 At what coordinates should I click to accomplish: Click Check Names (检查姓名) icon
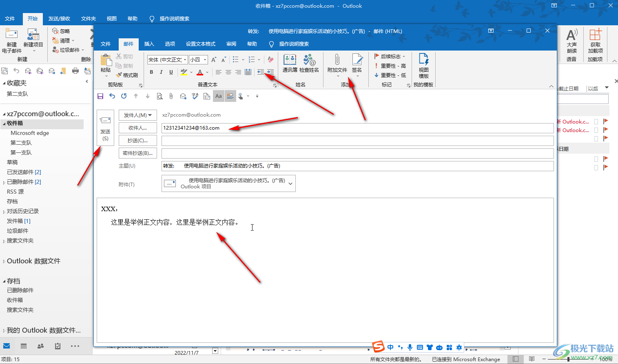click(309, 63)
